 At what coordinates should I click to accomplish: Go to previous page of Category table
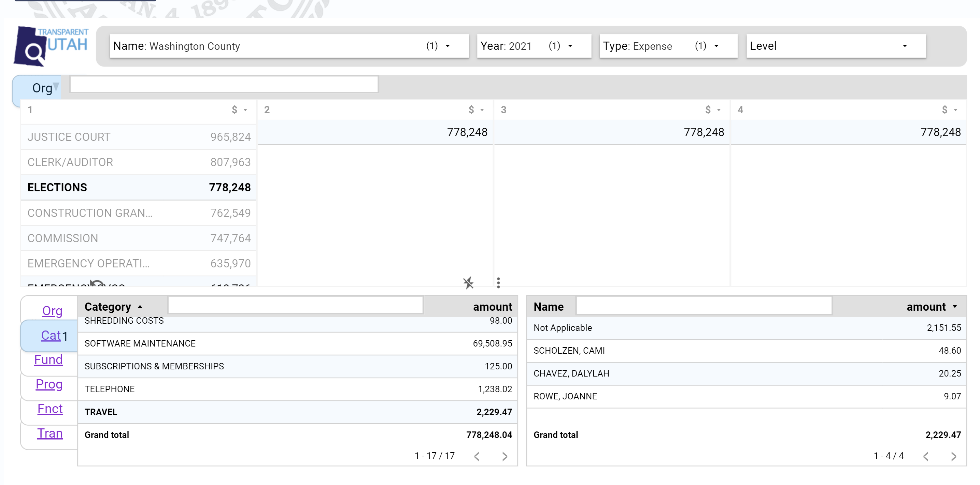click(x=477, y=456)
